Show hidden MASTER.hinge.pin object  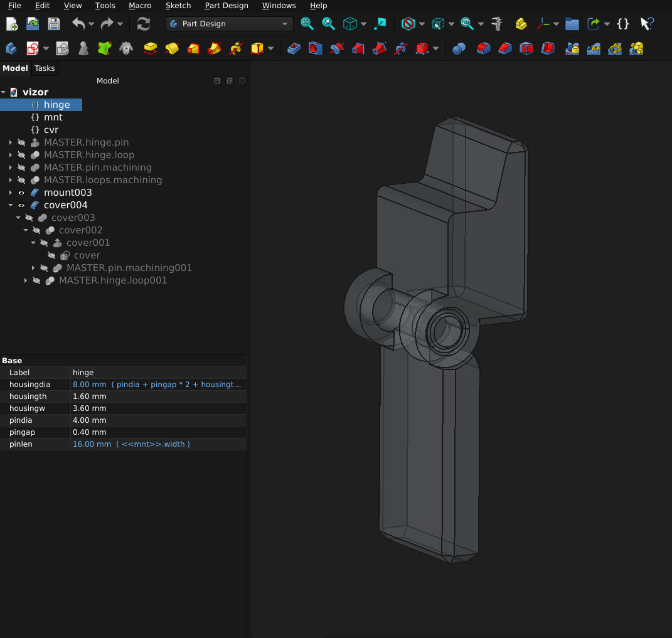(21, 142)
